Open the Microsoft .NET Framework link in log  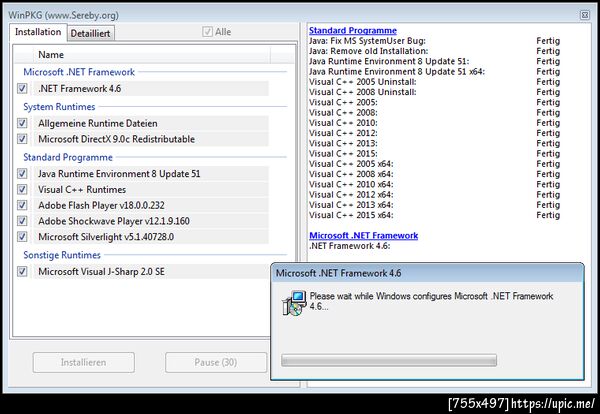[364, 235]
